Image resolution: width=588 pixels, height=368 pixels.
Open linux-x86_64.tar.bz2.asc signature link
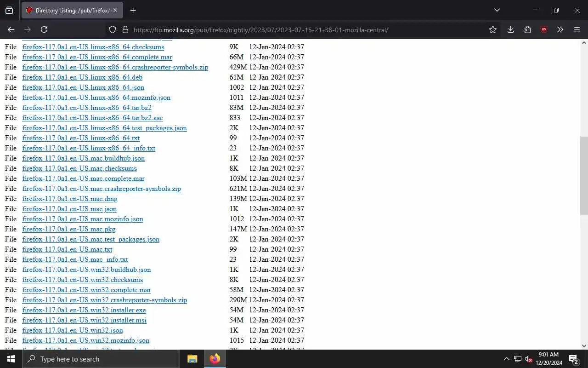point(93,118)
